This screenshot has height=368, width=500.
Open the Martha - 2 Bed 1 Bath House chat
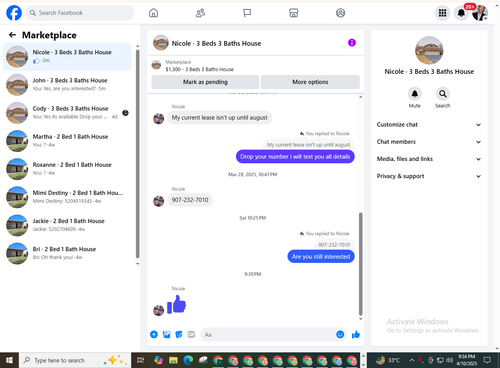tap(67, 141)
